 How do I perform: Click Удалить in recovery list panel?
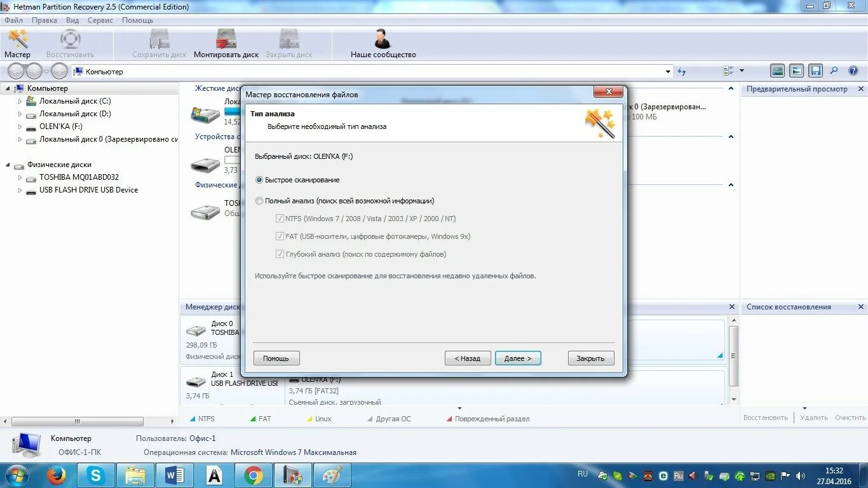pos(814,417)
